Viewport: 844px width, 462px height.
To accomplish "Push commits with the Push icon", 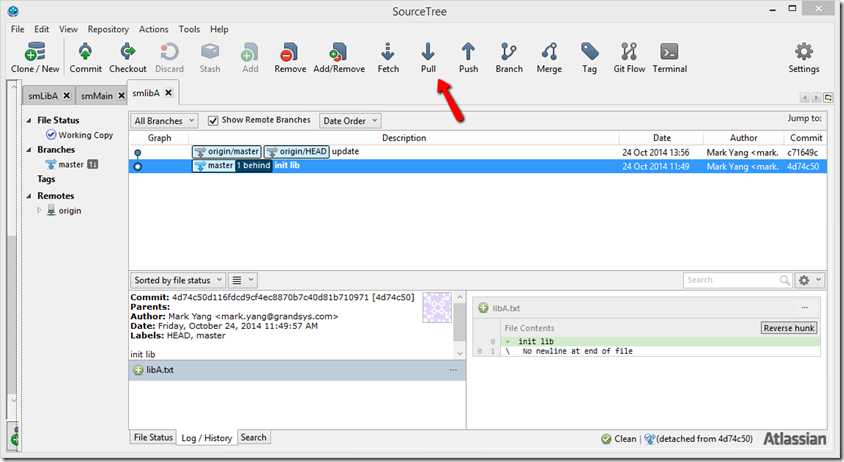I will [x=468, y=58].
